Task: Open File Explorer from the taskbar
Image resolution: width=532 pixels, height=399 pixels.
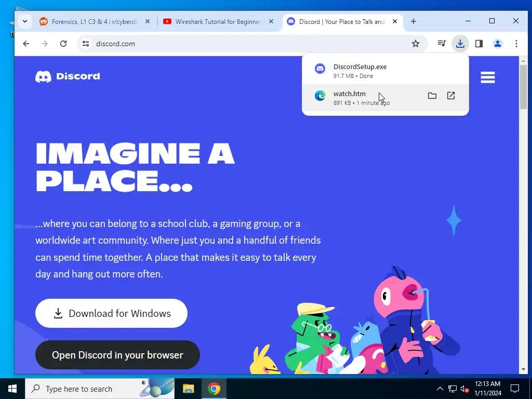Action: point(188,389)
